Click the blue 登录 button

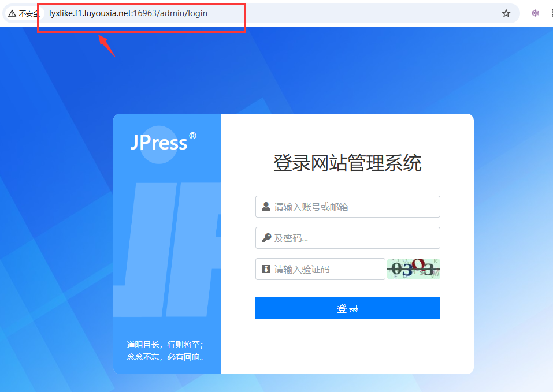point(348,308)
